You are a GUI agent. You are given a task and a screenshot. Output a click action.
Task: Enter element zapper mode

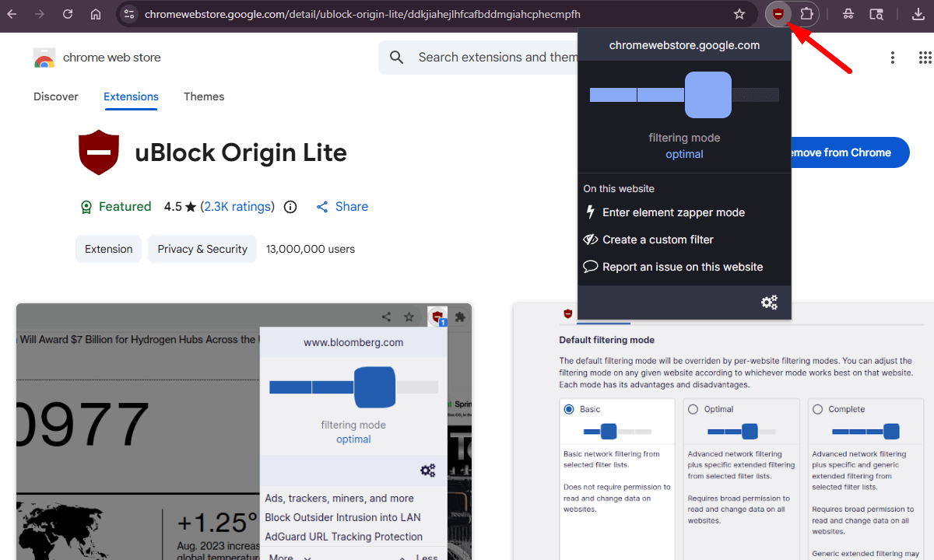tap(673, 212)
